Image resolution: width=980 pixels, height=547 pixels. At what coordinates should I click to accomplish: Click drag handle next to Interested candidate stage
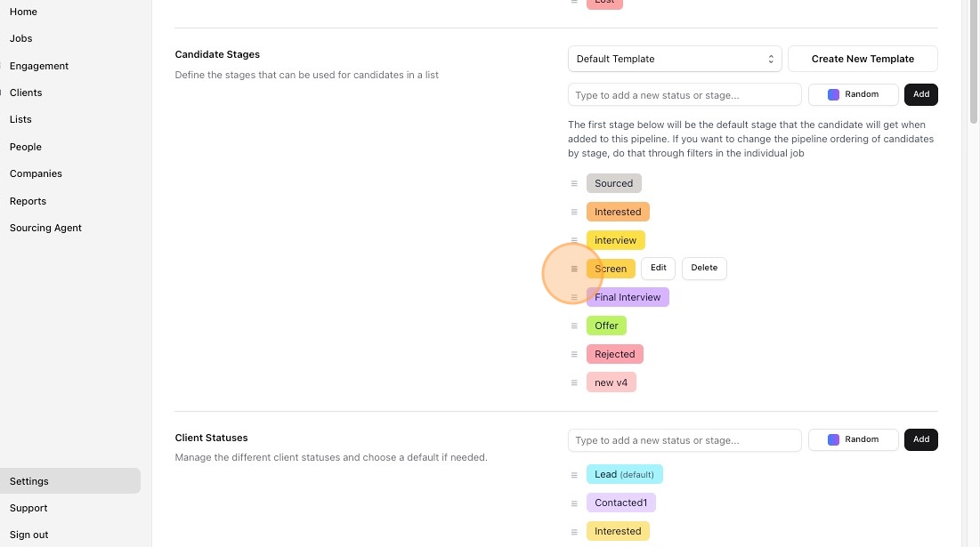pos(574,212)
